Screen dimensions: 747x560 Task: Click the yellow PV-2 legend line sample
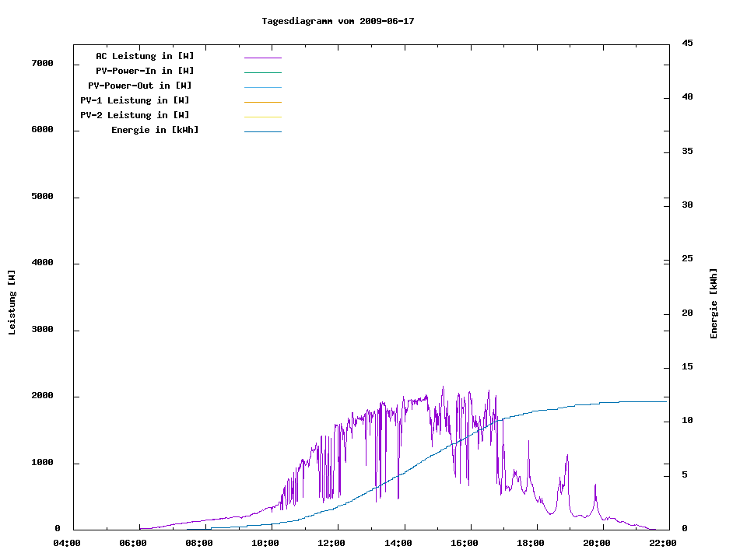(x=262, y=117)
